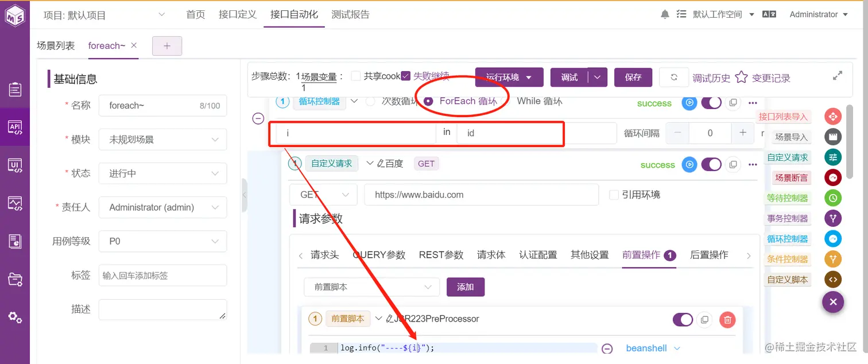Add a 循环控制器 via blue icon
This screenshot has width=868, height=364.
click(833, 238)
